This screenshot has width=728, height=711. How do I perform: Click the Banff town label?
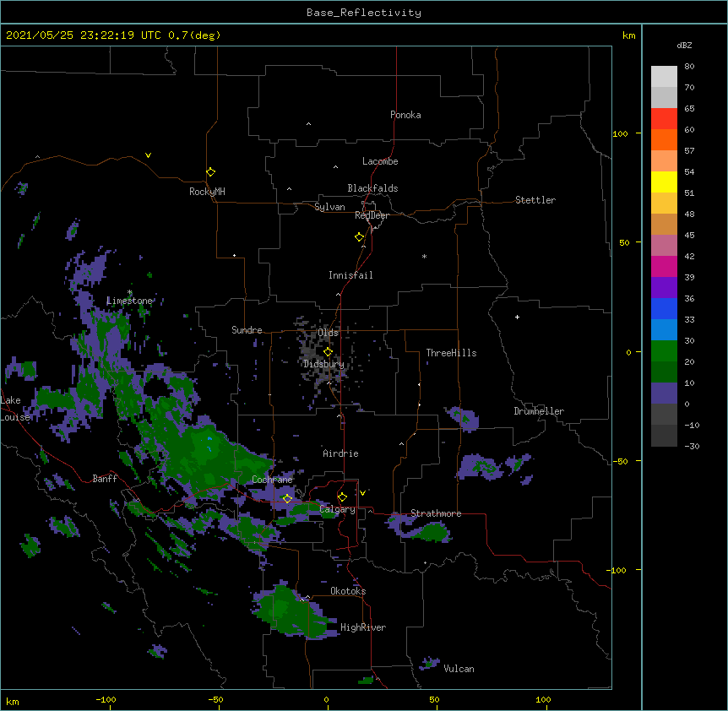tap(105, 479)
